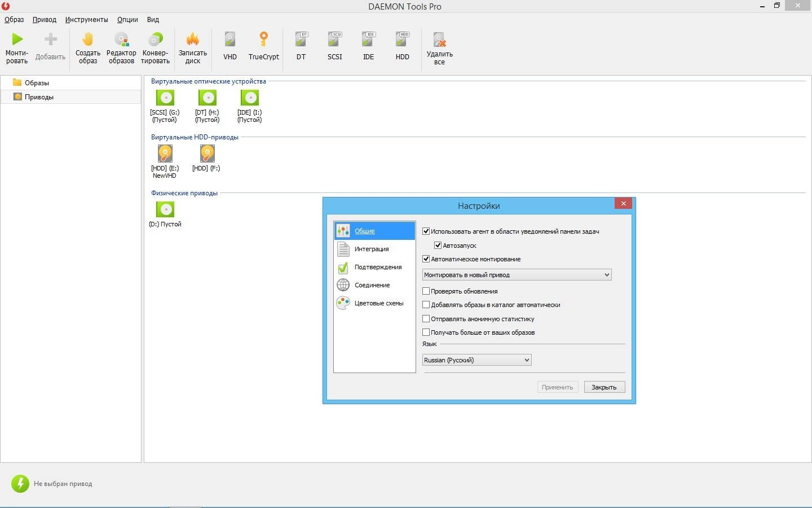Screen dimensions: 812x508
Task: Click the Конвертировать toolbar icon
Action: point(155,39)
